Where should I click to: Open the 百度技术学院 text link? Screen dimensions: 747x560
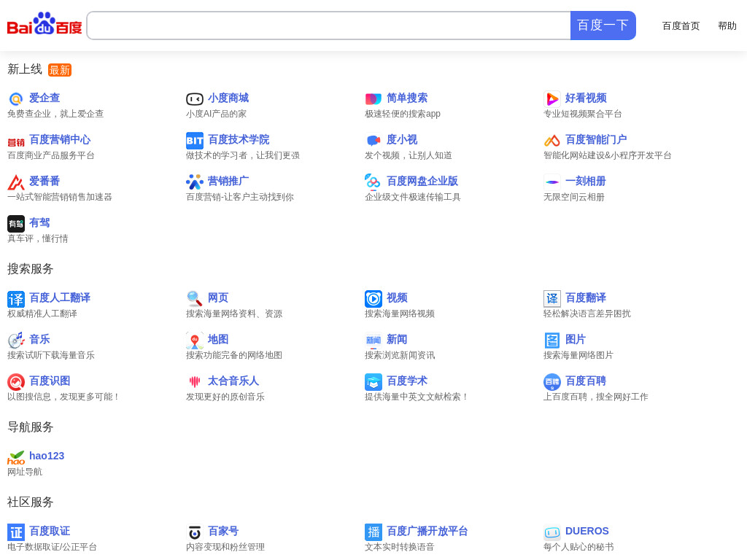(x=239, y=139)
